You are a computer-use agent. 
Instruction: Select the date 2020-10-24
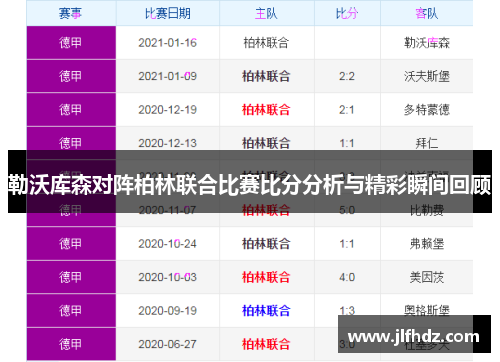[x=168, y=244]
